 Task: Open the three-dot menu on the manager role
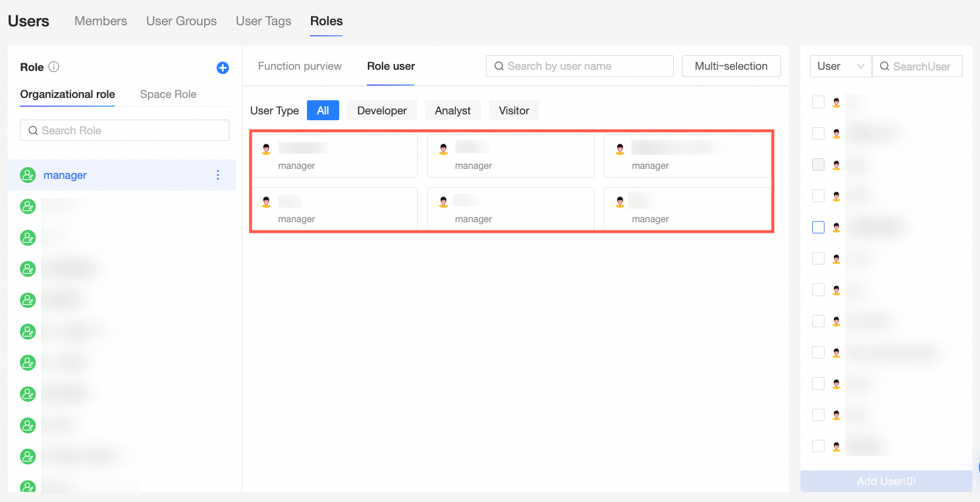[x=218, y=175]
